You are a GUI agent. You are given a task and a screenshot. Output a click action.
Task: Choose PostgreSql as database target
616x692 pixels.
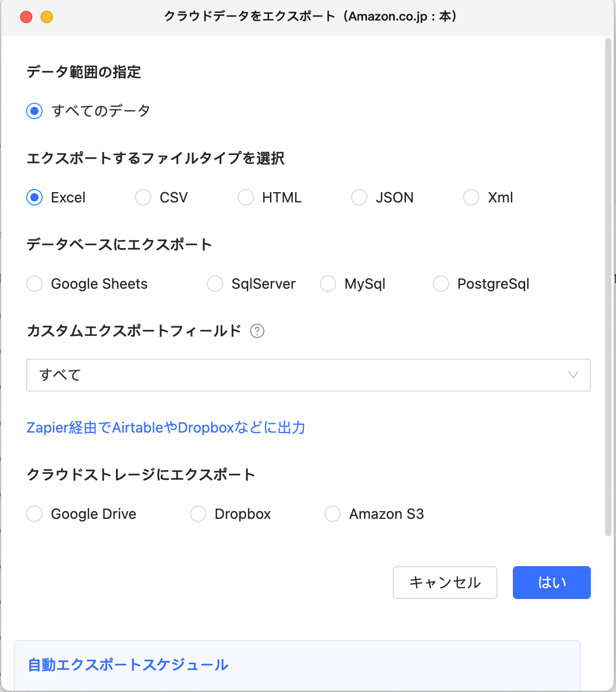point(441,284)
